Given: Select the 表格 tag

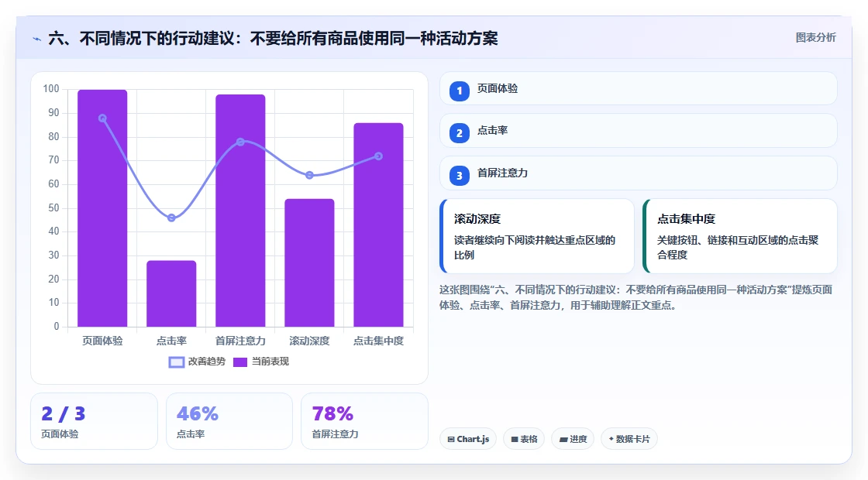Looking at the screenshot, I should click(524, 439).
